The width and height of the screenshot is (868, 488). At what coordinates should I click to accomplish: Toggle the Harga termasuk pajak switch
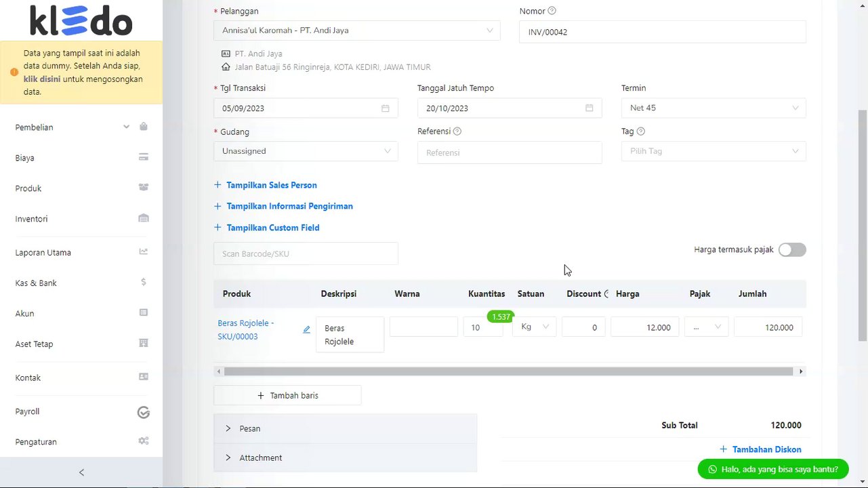tap(791, 250)
